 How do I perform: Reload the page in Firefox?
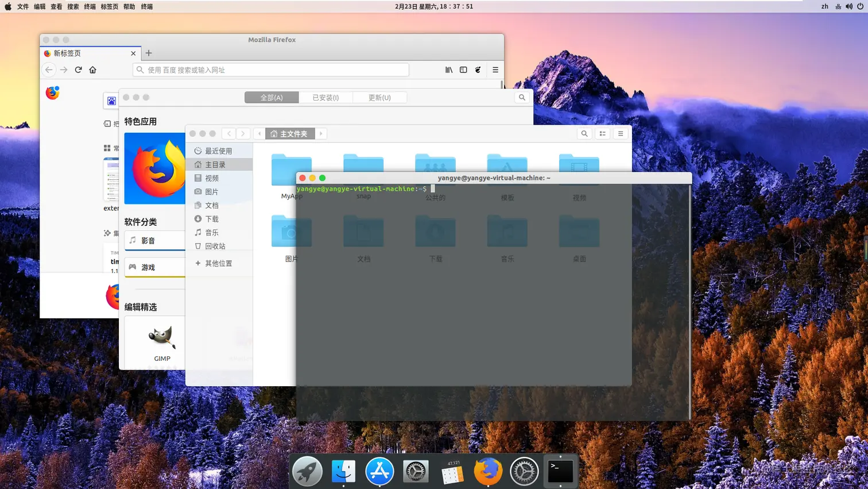click(78, 70)
